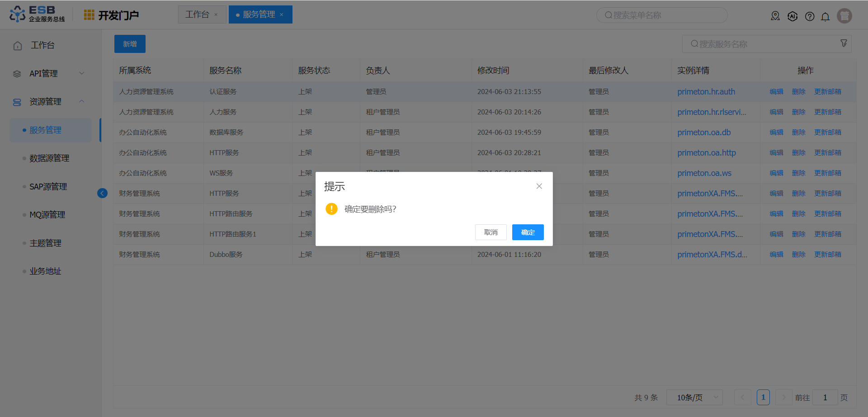Screen dimensions: 868x417
Task: Open the help question mark icon
Action: click(810, 17)
